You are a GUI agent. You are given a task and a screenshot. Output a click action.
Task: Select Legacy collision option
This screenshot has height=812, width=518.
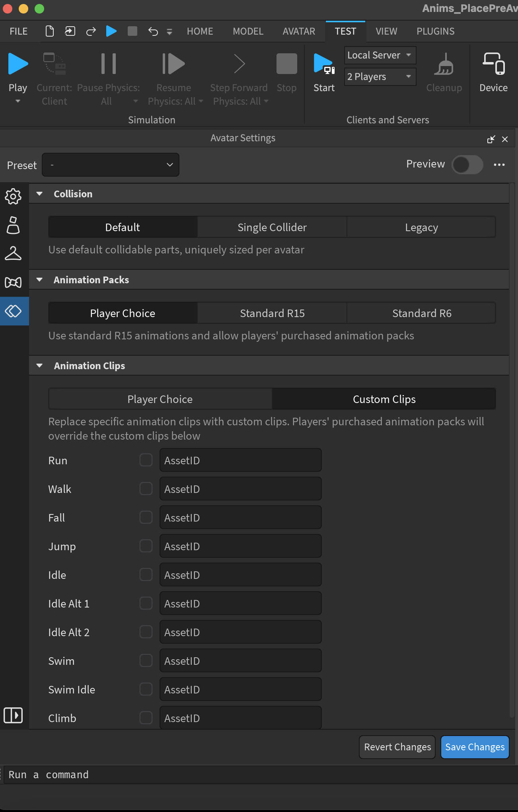click(421, 227)
